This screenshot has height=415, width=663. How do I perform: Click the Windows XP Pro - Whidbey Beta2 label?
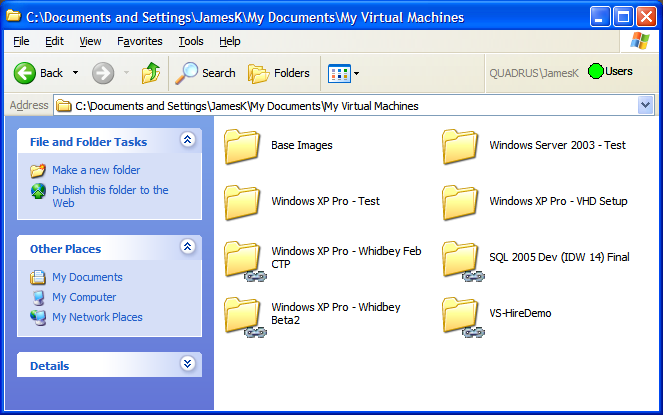click(x=336, y=313)
